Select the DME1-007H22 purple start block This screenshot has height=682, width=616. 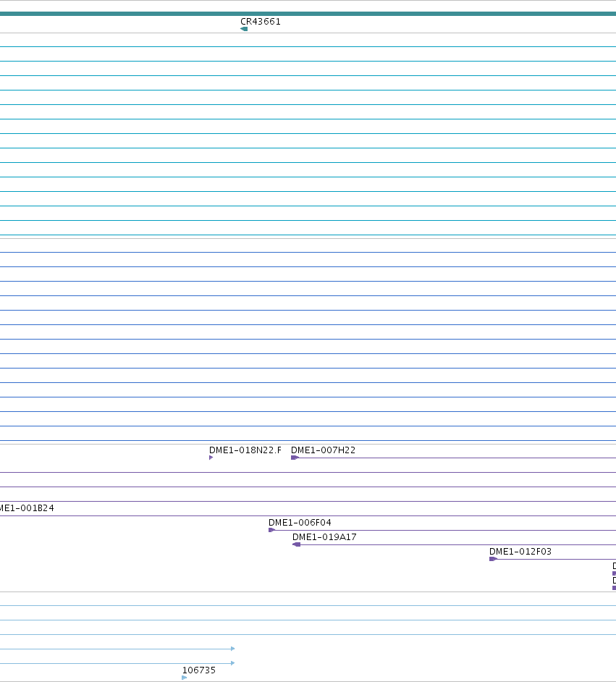point(295,458)
